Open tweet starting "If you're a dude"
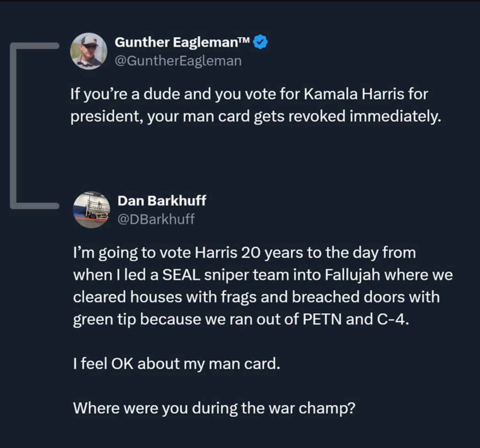The image size is (480, 448). 256,105
